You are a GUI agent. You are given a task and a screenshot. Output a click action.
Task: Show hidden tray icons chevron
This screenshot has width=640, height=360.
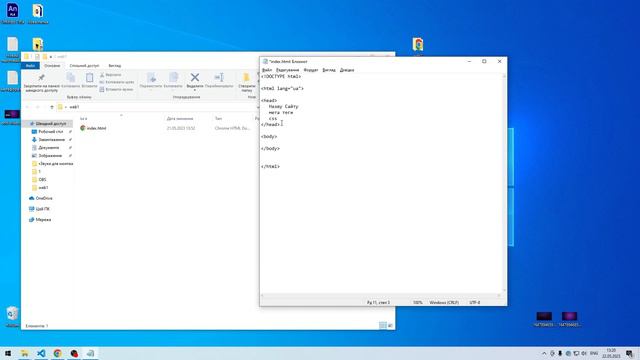pos(544,353)
